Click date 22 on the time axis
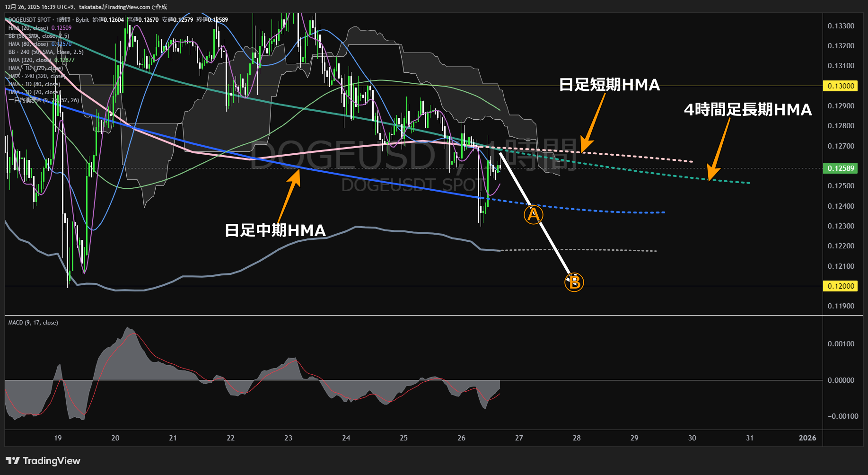 tap(231, 438)
